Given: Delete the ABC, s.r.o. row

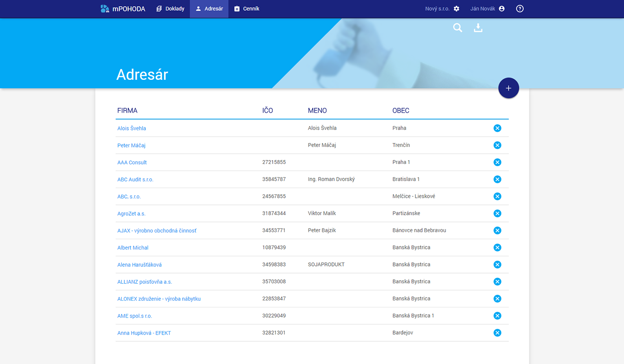Looking at the screenshot, I should [x=497, y=196].
